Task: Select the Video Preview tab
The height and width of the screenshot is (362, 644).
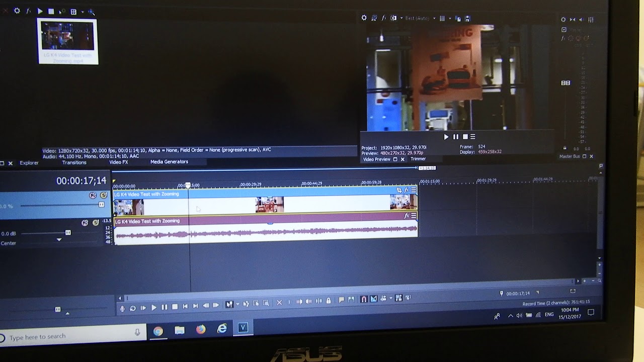Action: coord(376,159)
